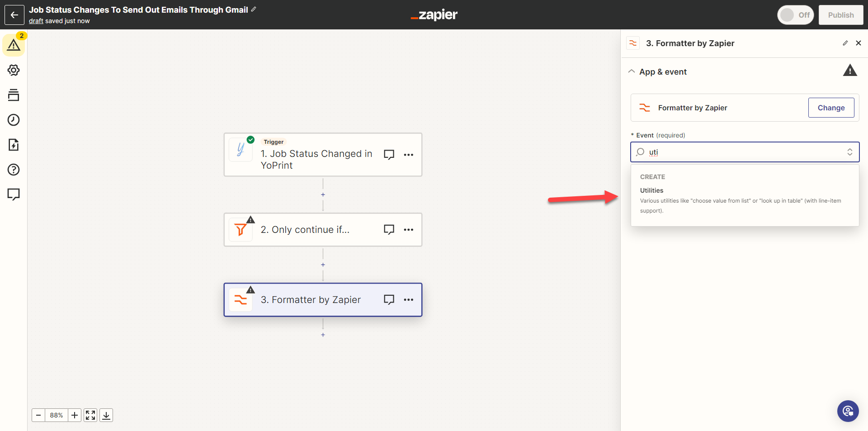Fit Zap to view icon

coord(90,415)
